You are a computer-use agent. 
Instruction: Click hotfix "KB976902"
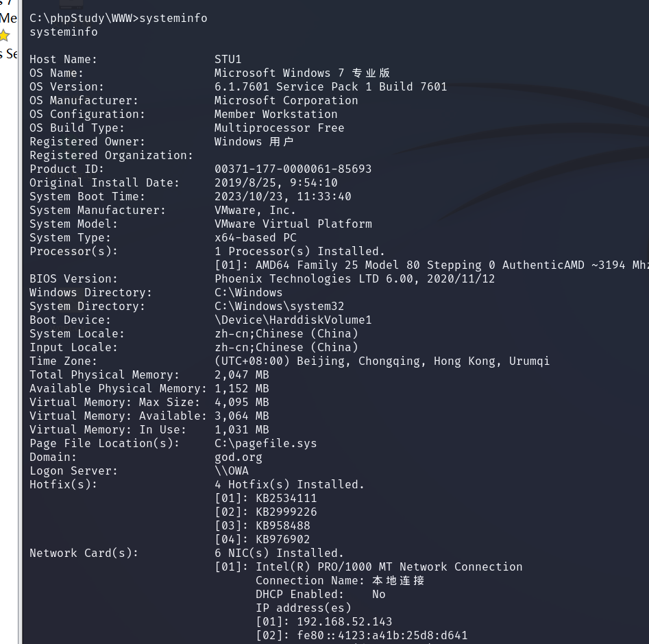click(283, 539)
